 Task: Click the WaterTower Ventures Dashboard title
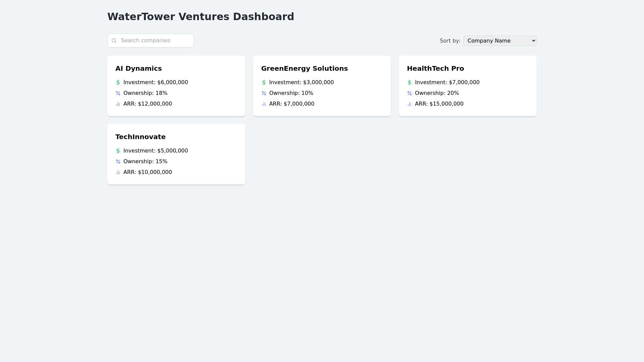coord(201,17)
